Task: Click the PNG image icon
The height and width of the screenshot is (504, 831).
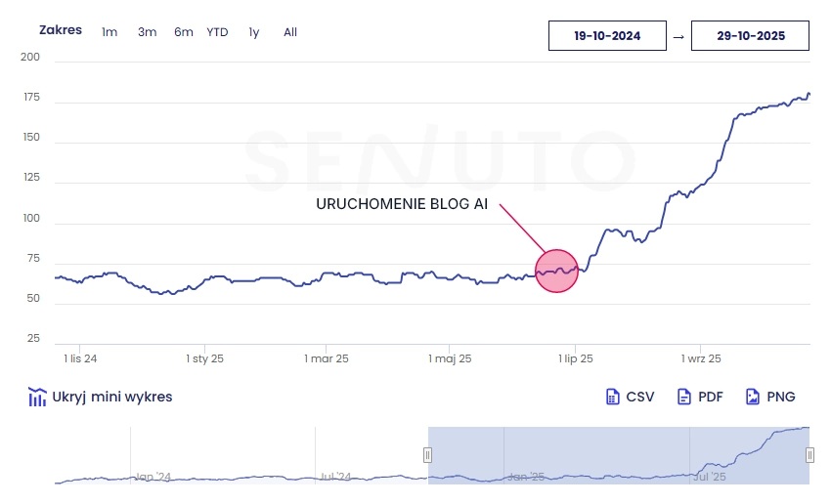Action: (x=753, y=397)
